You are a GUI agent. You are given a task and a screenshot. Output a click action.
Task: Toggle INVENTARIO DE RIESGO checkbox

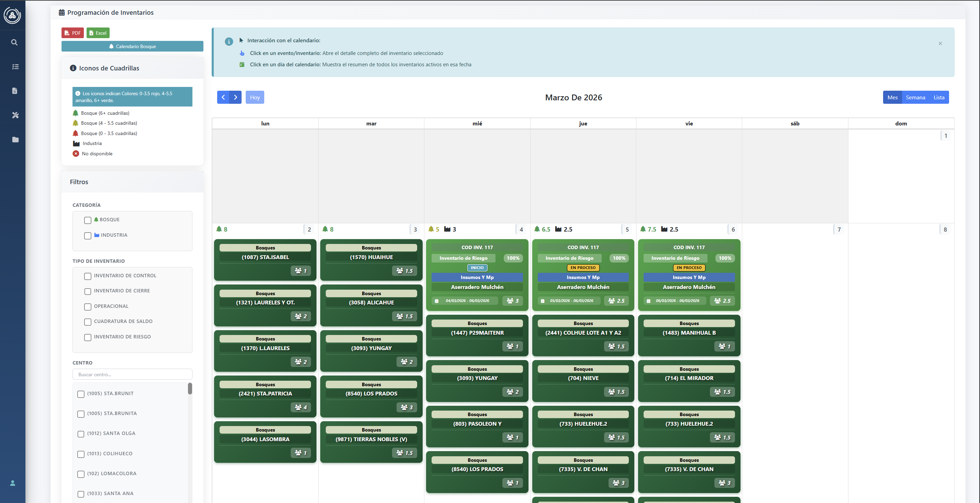click(88, 337)
